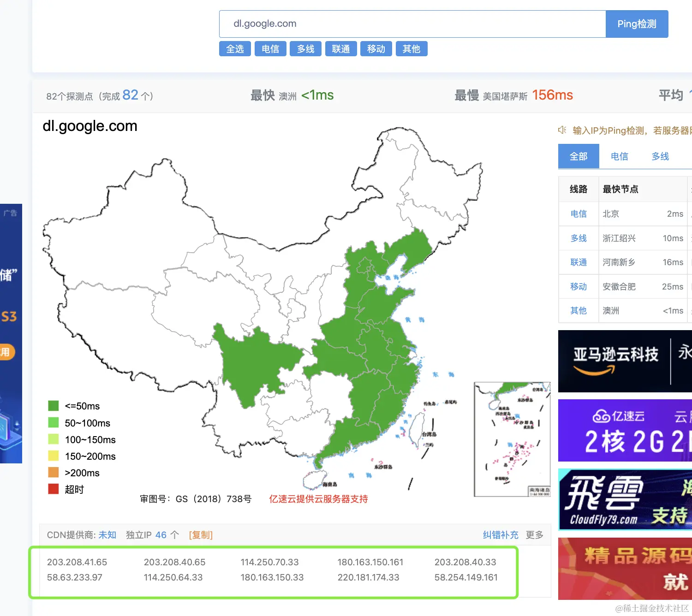The height and width of the screenshot is (616, 692).
Task: Toggle the 其他 line filter under search
Action: pyautogui.click(x=412, y=49)
